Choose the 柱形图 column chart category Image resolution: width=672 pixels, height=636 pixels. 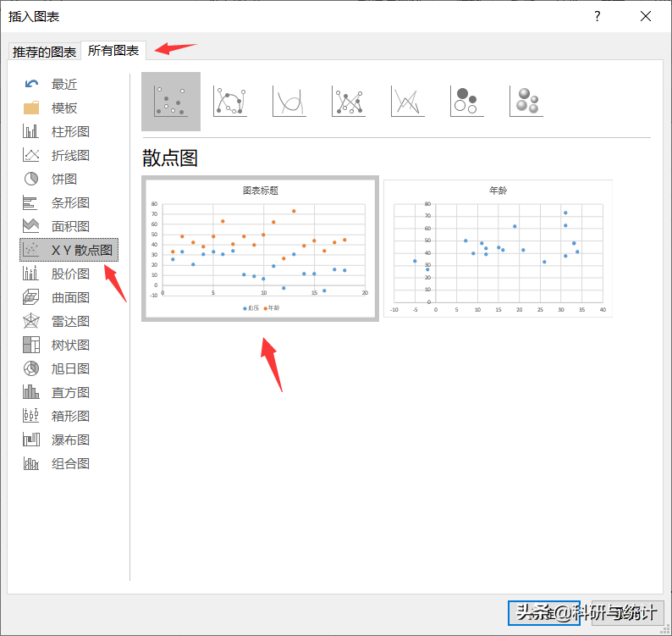69,131
